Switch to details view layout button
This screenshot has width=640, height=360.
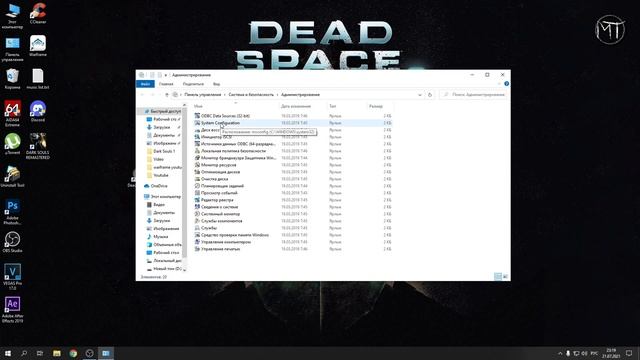point(498,277)
